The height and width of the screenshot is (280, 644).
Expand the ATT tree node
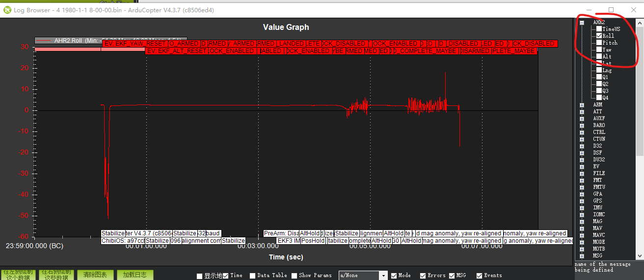[582, 111]
